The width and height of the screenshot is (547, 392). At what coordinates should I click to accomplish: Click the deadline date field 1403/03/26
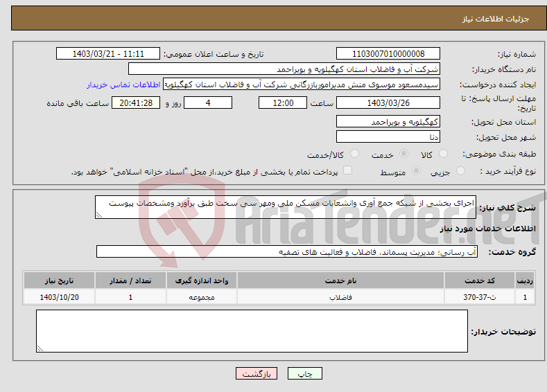[x=388, y=103]
